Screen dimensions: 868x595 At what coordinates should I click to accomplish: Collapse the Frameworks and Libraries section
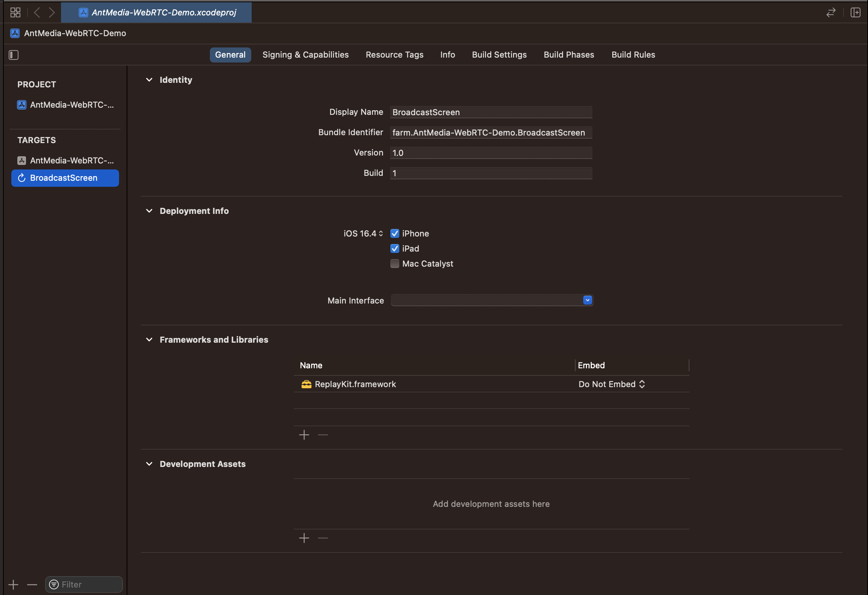pyautogui.click(x=149, y=340)
